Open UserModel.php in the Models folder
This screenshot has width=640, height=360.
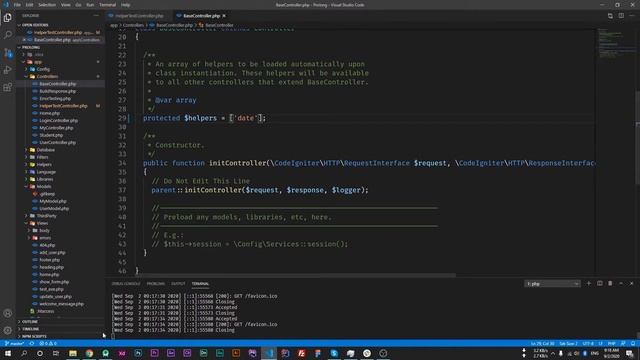(x=54, y=209)
